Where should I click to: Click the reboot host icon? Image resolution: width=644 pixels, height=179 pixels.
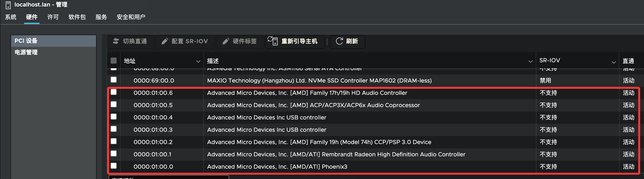tap(273, 41)
